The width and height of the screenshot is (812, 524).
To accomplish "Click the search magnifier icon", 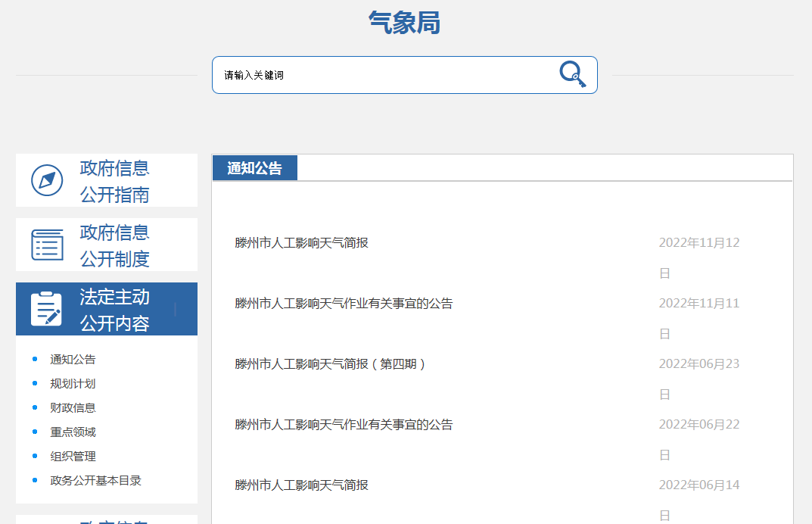I will [x=573, y=74].
